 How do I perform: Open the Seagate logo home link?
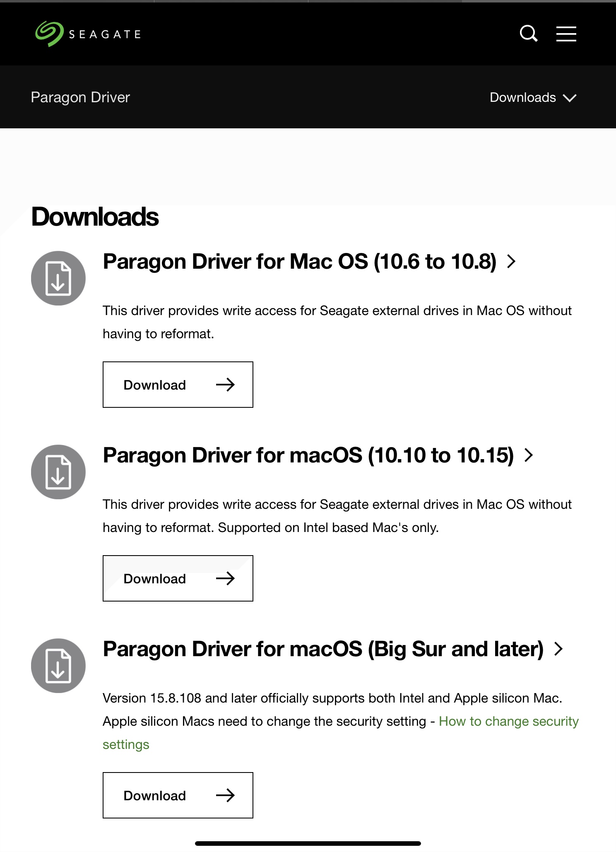coord(88,34)
